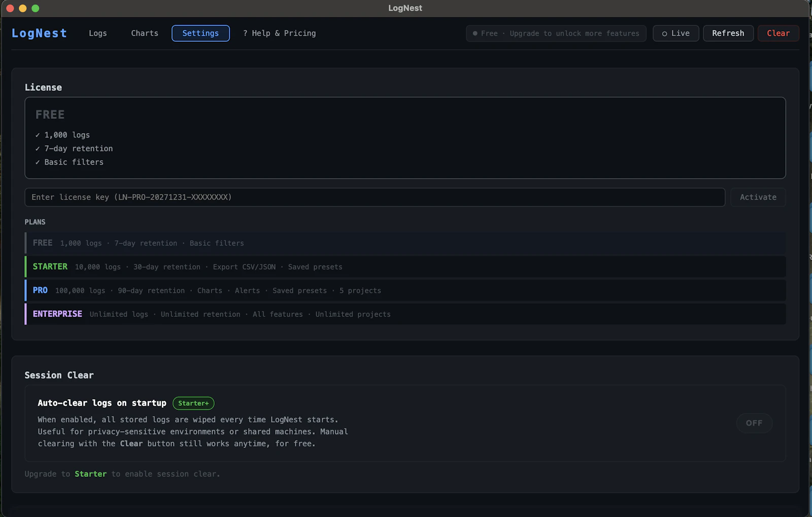This screenshot has height=517, width=812.
Task: Click the 'Basic filters' feature line
Action: [70, 162]
